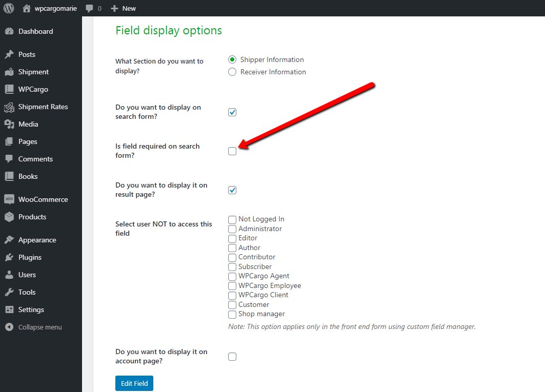Click the Tools wrench icon
545x392 pixels.
[x=9, y=292]
